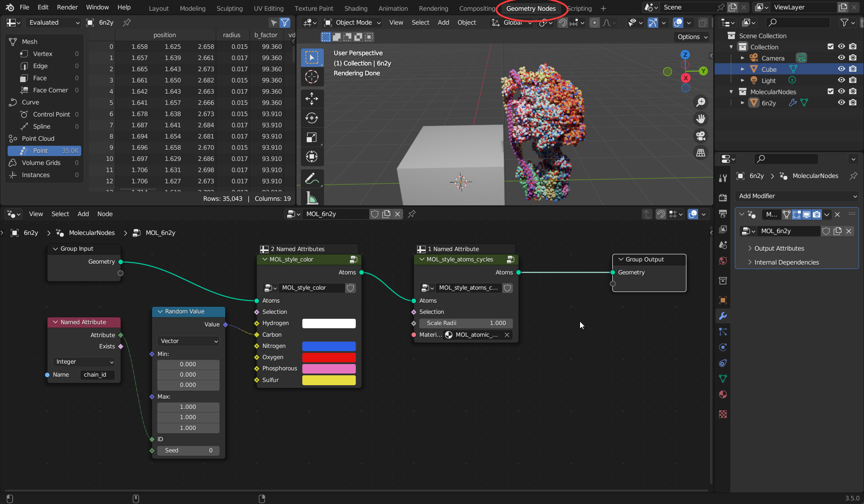Image resolution: width=864 pixels, height=504 pixels.
Task: Open the Add Modifier dropdown
Action: (x=797, y=196)
